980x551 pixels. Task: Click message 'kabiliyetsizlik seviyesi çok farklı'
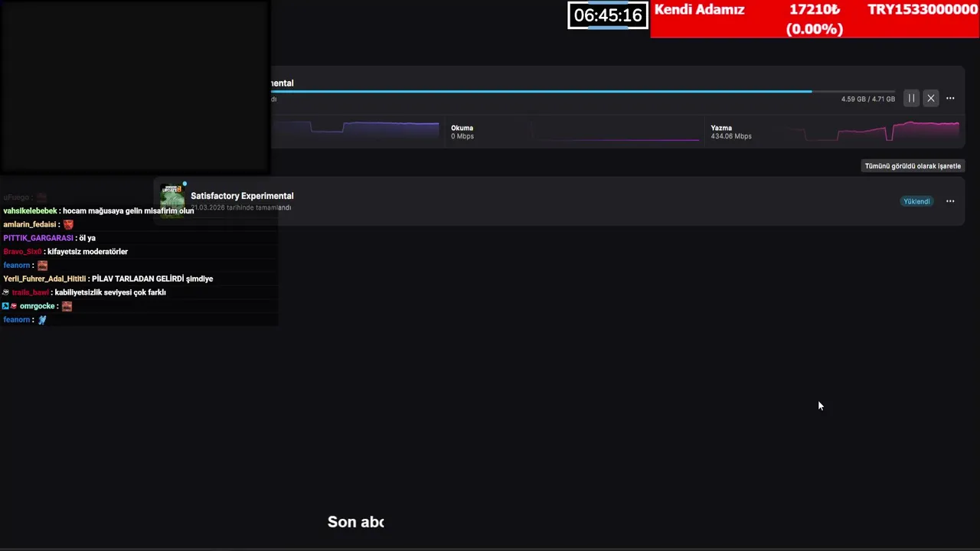(110, 292)
